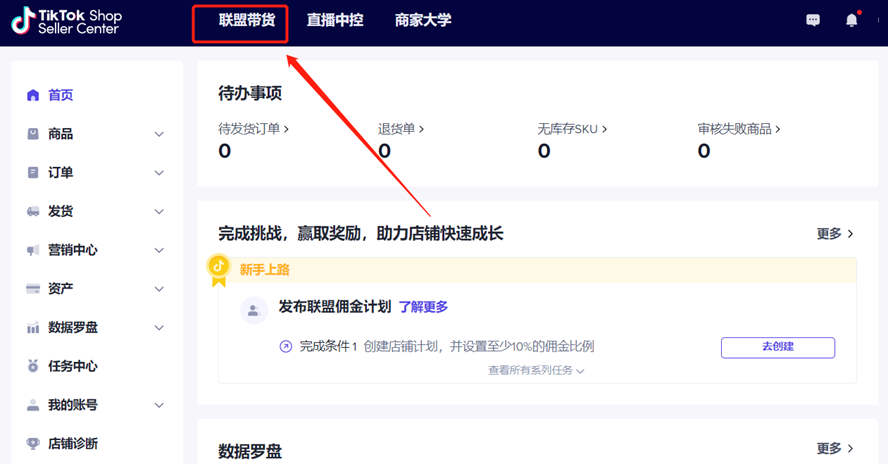Screen dimensions: 888x464
Task: Expand 查看所有系列任务 task list
Action: click(536, 370)
